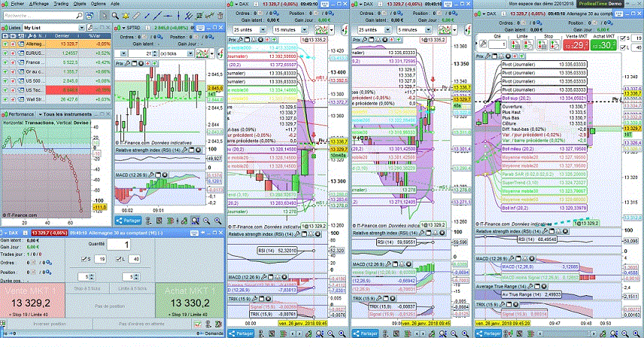Click Partager button under 5 minutes DAX chart
The image size is (644, 362).
click(365, 333)
